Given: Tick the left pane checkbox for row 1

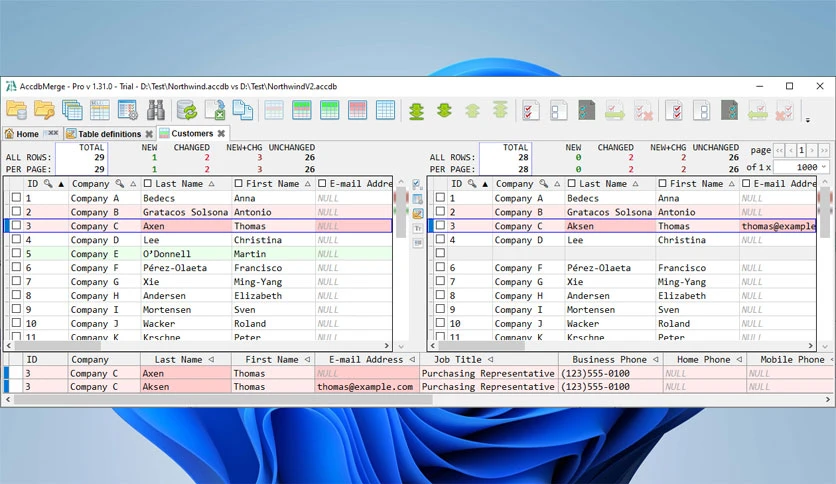Looking at the screenshot, I should [17, 197].
